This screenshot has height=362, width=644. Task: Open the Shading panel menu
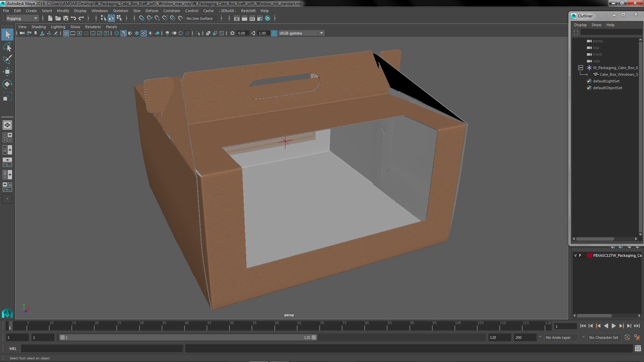(39, 27)
